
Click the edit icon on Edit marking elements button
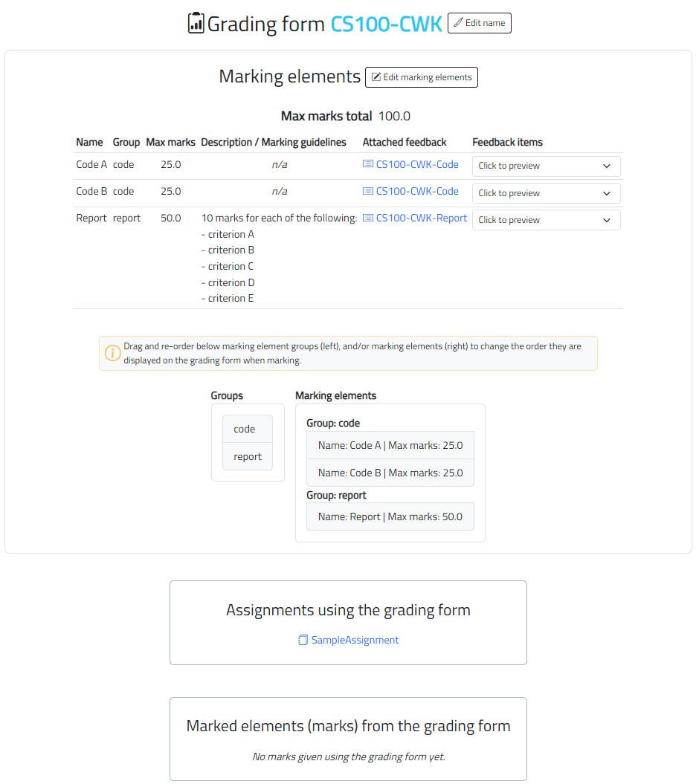[x=376, y=77]
